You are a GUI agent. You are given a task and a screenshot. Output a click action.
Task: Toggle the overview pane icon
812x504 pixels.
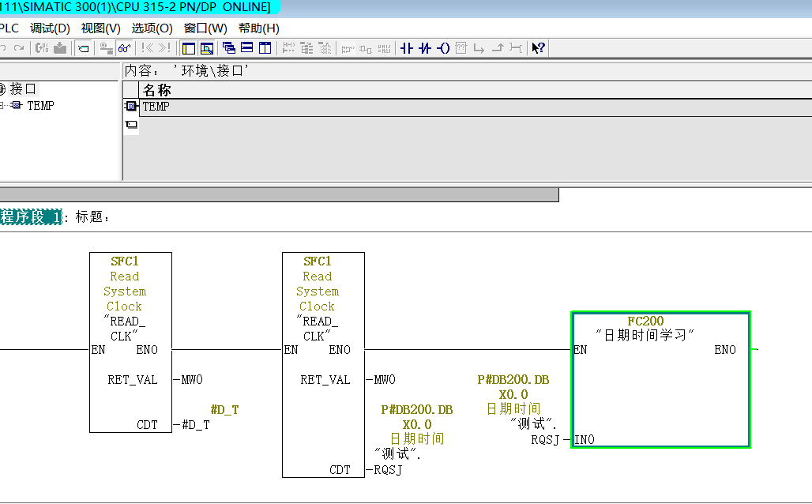tap(189, 48)
